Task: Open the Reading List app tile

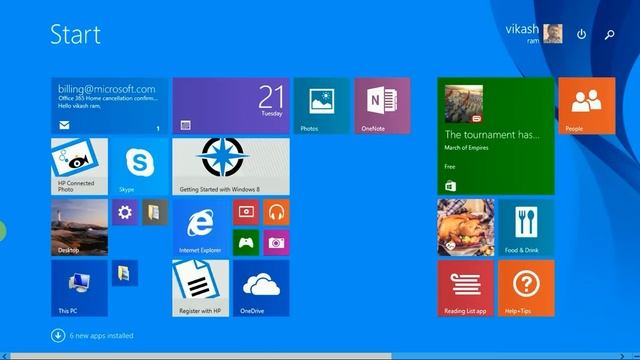Action: (x=466, y=288)
